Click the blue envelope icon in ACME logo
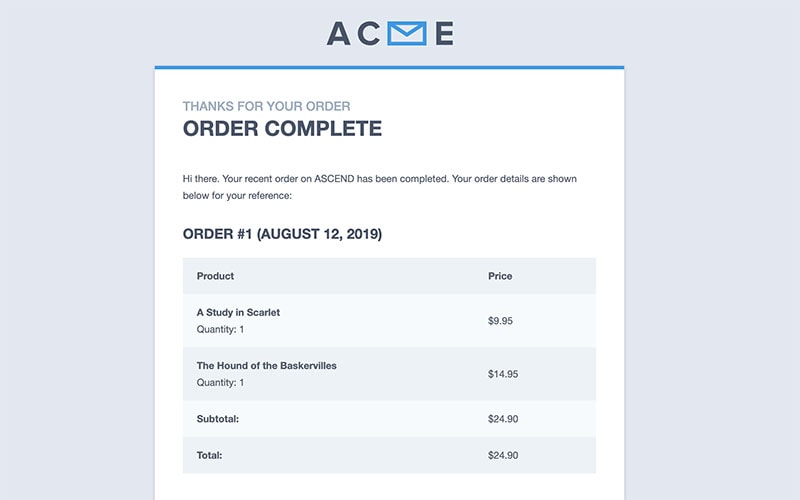 407,33
